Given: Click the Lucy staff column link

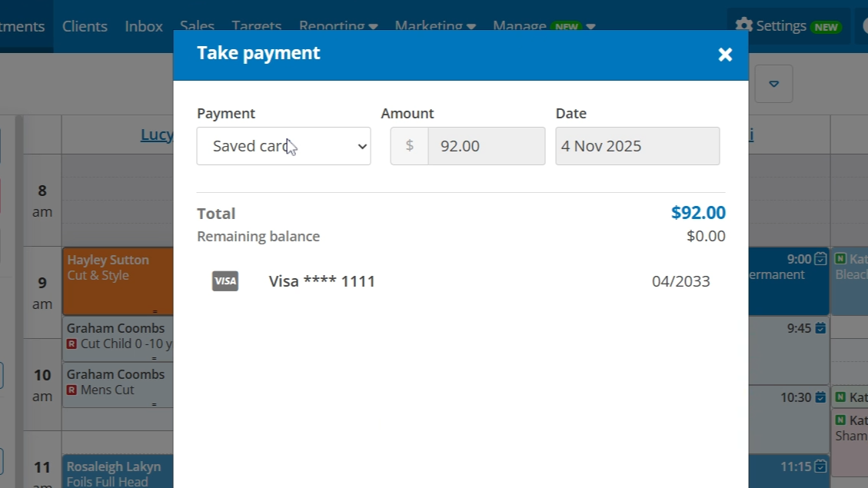Looking at the screenshot, I should coord(157,134).
